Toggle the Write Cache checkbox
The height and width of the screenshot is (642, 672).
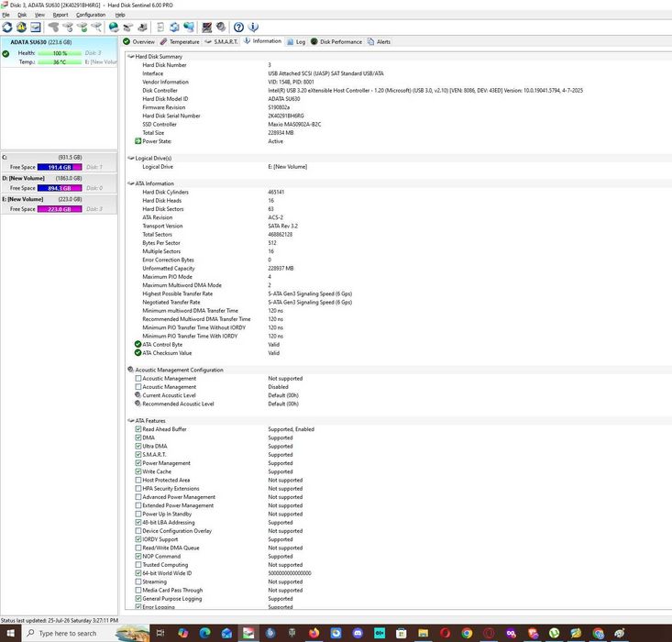coord(138,471)
